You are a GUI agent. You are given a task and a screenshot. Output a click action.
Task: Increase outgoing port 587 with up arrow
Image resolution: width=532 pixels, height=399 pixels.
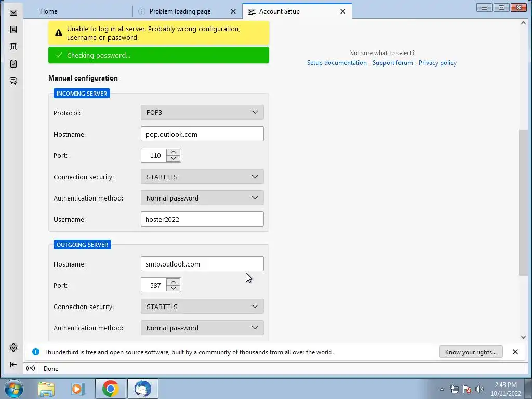click(x=174, y=282)
